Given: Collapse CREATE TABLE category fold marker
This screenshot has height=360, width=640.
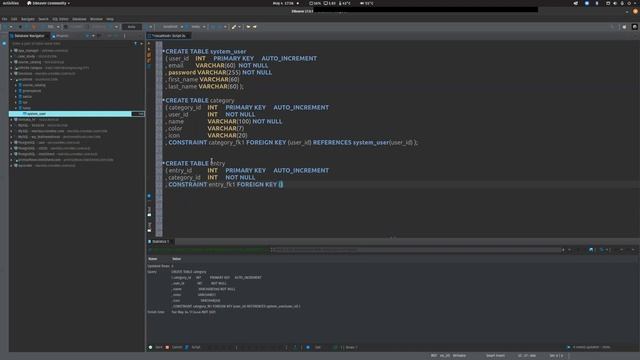Looking at the screenshot, I should click(x=164, y=100).
